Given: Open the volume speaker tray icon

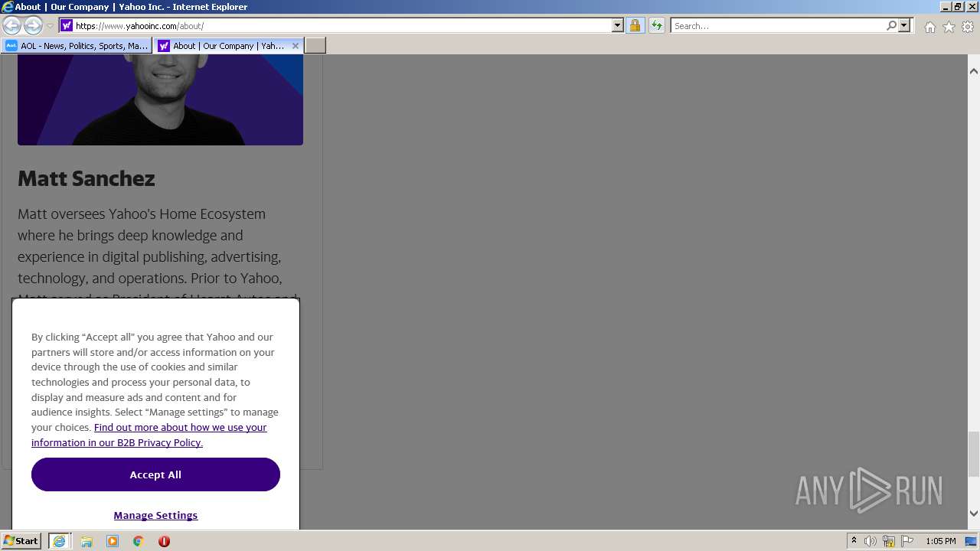Looking at the screenshot, I should 871,541.
